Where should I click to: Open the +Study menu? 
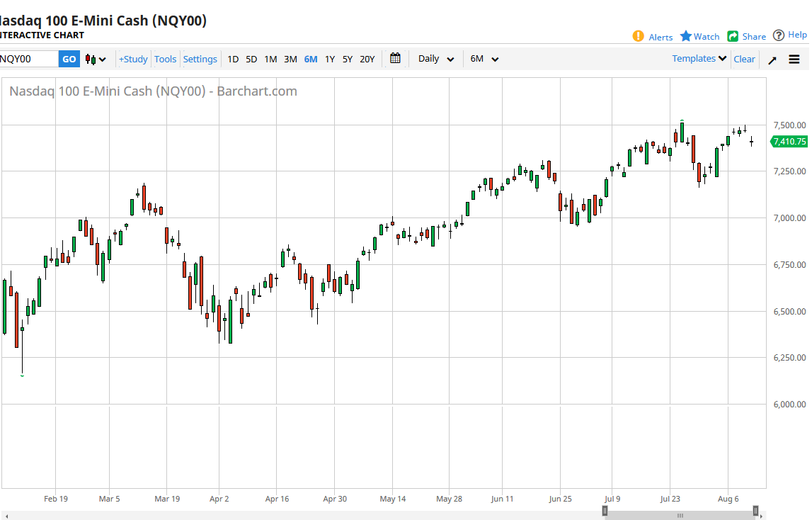tap(133, 60)
